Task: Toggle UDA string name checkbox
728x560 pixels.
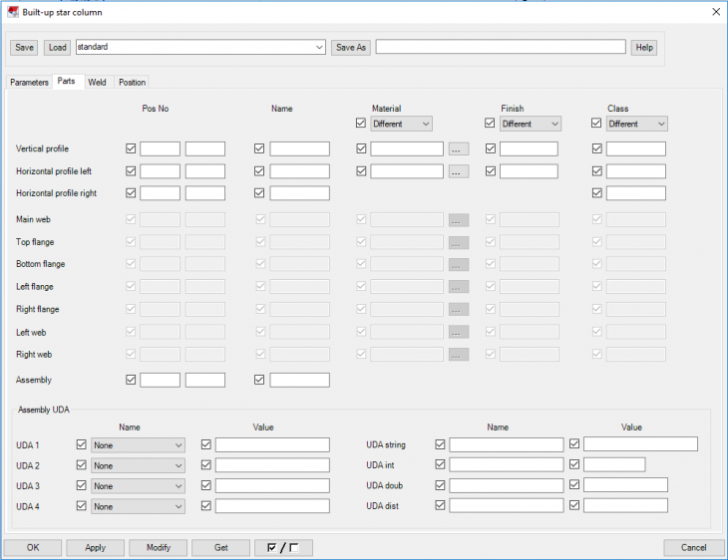Action: [x=441, y=444]
